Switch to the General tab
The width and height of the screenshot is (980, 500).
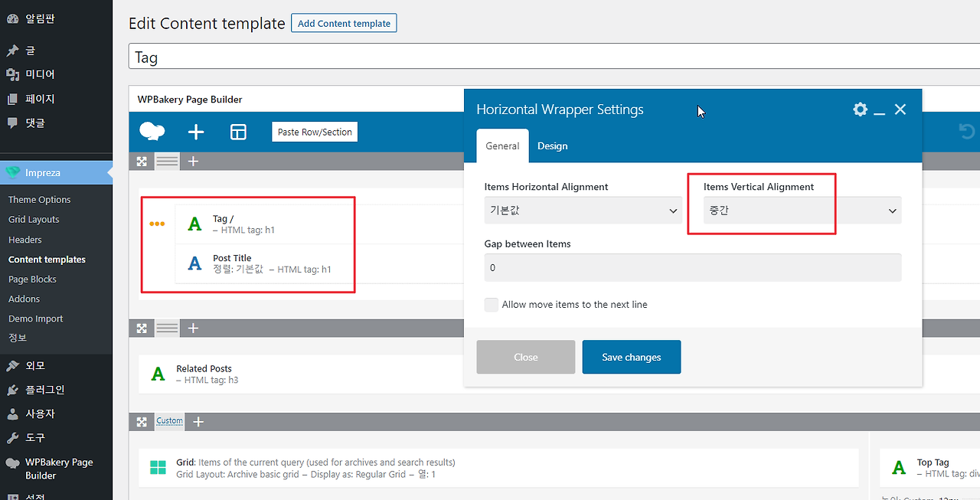tap(502, 146)
